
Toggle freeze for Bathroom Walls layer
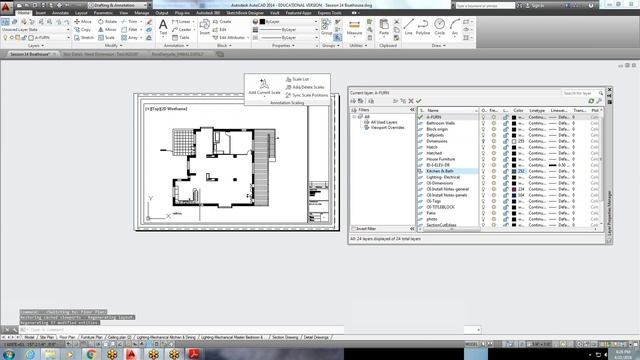[493, 123]
